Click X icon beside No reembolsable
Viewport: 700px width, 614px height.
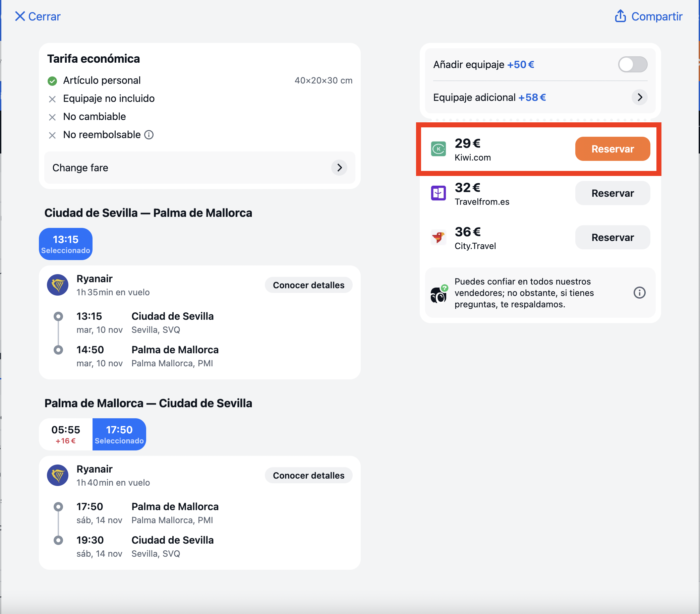pos(52,135)
